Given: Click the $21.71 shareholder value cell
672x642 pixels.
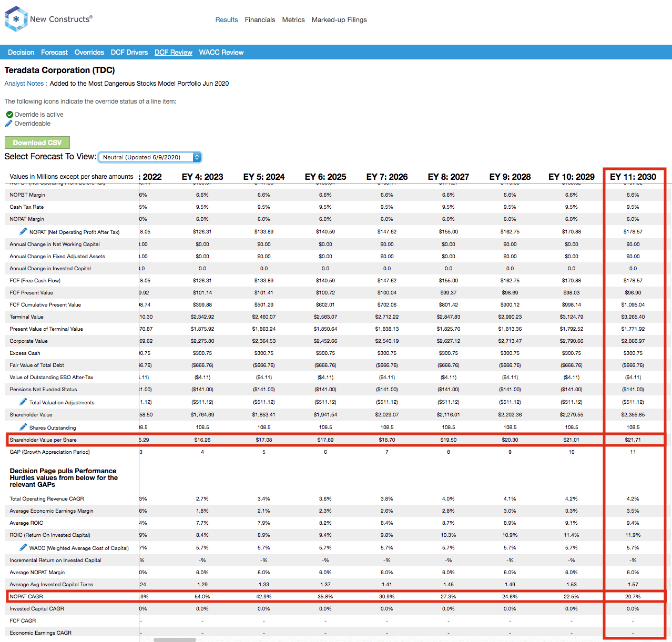Looking at the screenshot, I should [x=633, y=440].
